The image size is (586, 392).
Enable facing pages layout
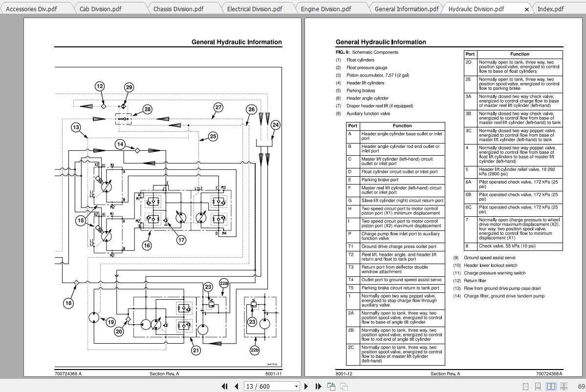[551, 386]
